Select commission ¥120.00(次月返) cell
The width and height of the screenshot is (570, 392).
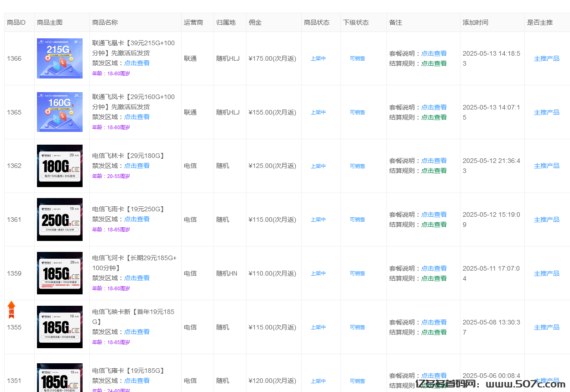(x=272, y=381)
